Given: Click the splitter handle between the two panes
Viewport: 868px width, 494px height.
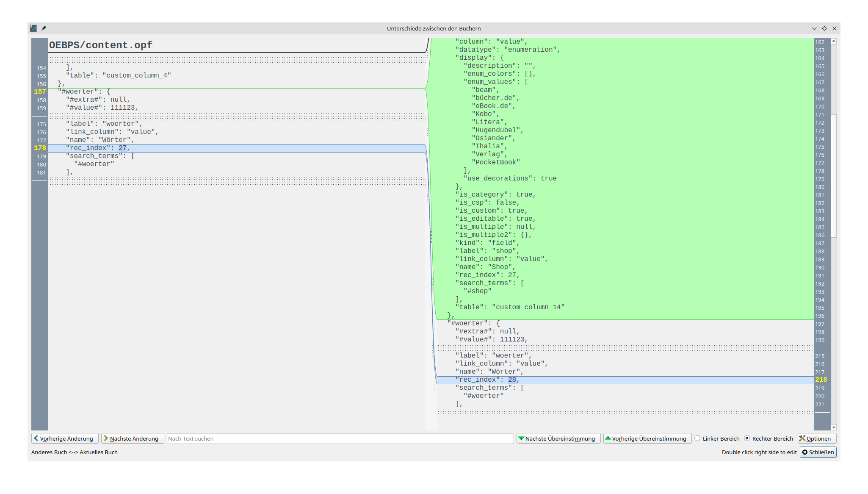Looking at the screenshot, I should coord(431,236).
